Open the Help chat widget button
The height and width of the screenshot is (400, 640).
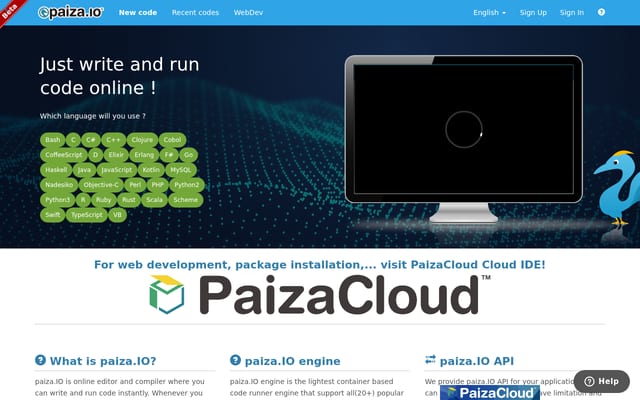pos(602,381)
